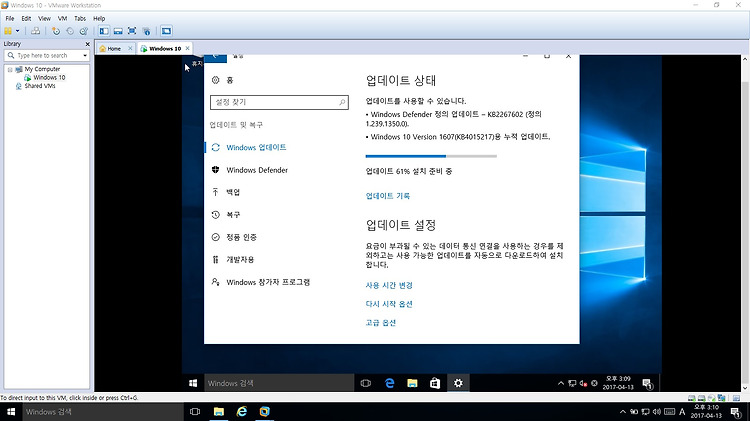Open the Library search filter dropdown

pos(85,55)
